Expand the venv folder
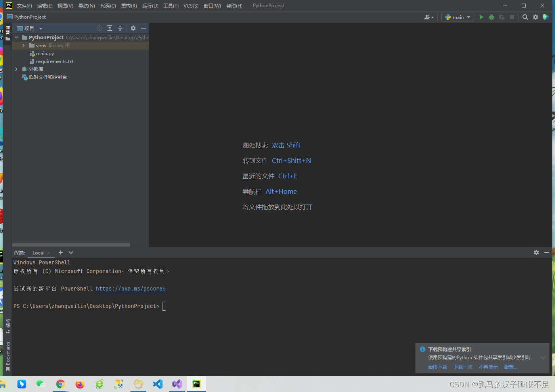The width and height of the screenshot is (555, 392). [x=23, y=46]
